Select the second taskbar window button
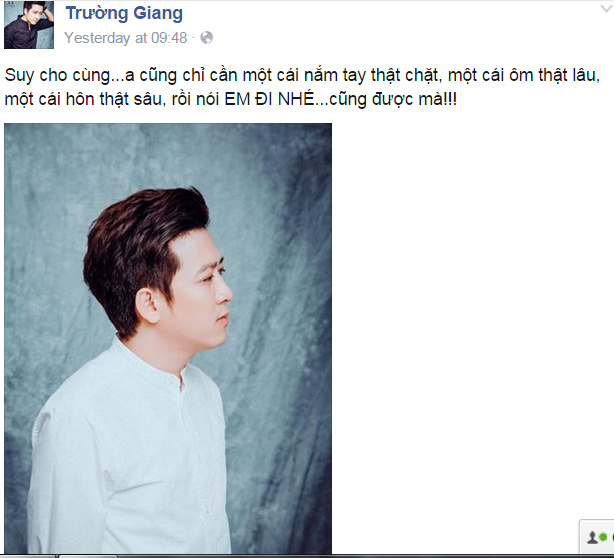Viewport: 614px width, 558px height. click(88, 556)
